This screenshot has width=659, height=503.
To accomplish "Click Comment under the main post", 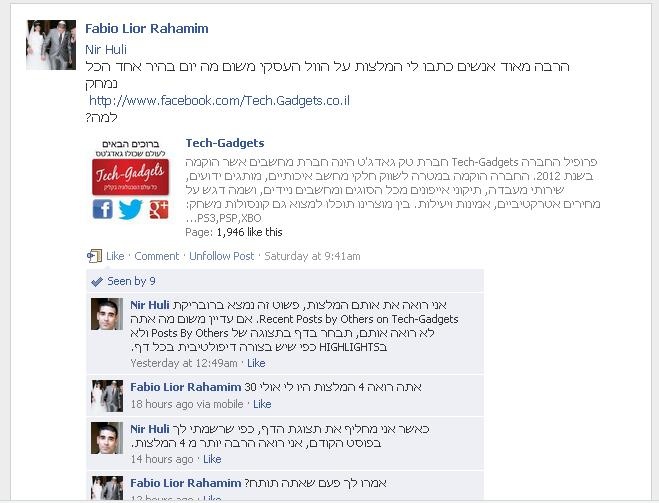I will 157,256.
